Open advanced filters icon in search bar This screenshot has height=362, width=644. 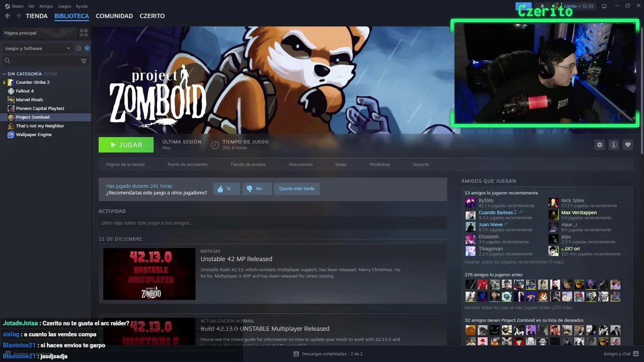(x=84, y=61)
